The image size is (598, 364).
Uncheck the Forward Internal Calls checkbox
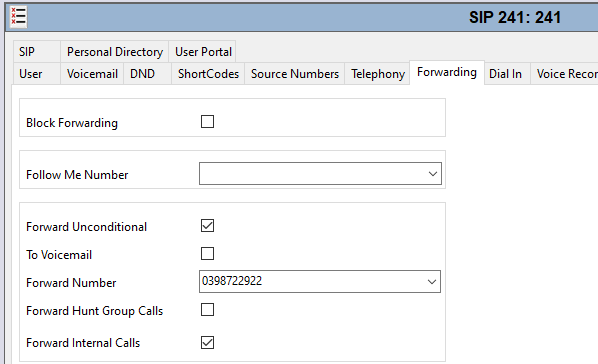click(x=207, y=342)
